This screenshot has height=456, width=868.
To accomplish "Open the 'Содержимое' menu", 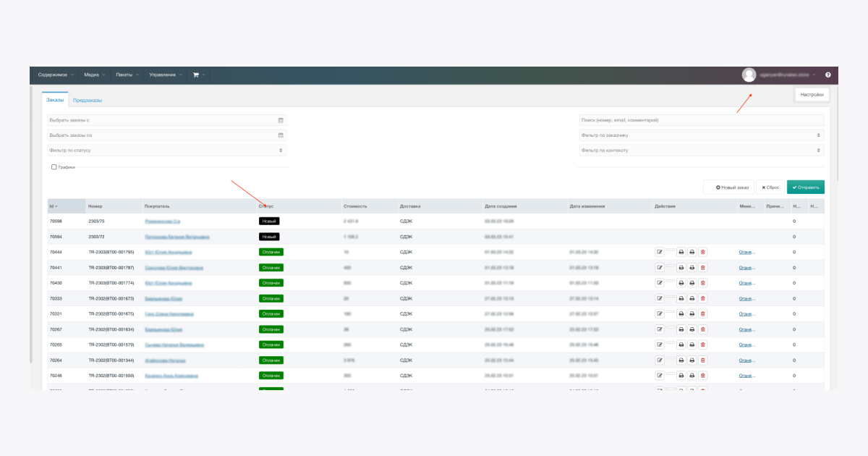I will (53, 75).
